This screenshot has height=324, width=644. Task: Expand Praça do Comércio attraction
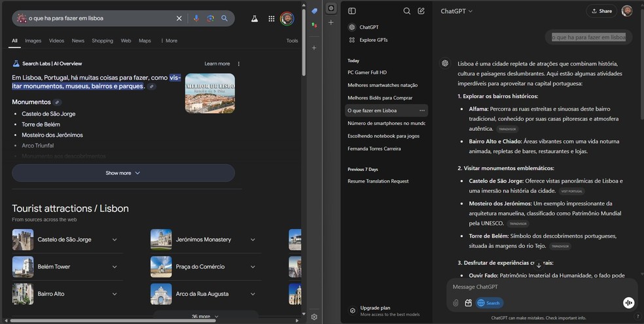253,267
